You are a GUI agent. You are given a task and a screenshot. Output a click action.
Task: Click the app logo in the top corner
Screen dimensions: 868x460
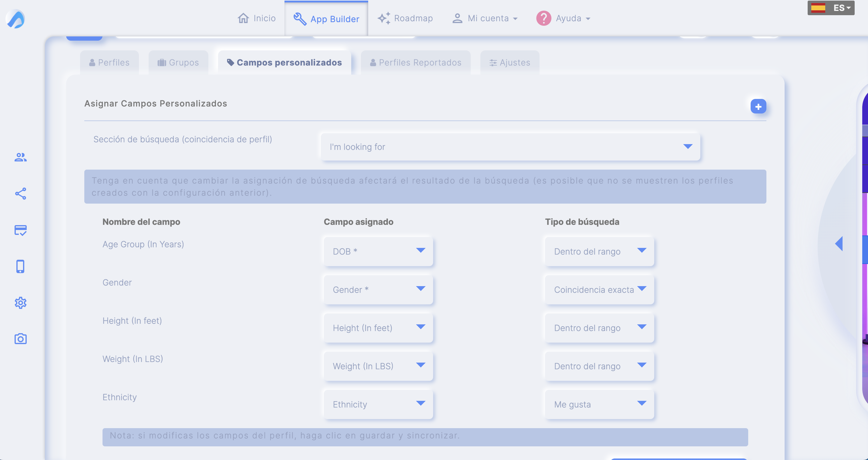[15, 19]
